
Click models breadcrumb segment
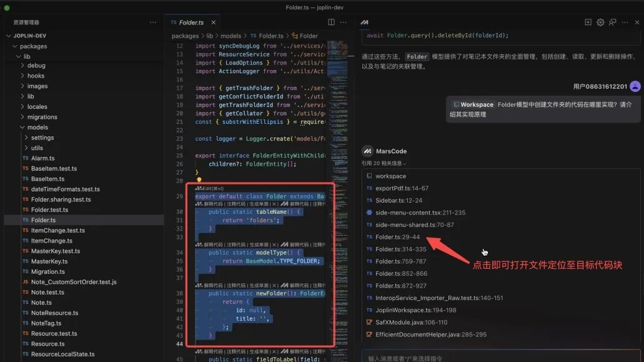pos(231,36)
